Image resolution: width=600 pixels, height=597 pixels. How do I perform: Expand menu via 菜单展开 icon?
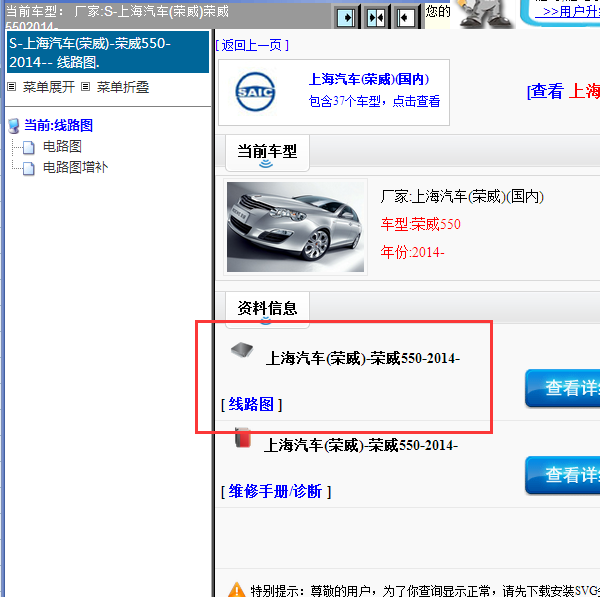pyautogui.click(x=12, y=87)
